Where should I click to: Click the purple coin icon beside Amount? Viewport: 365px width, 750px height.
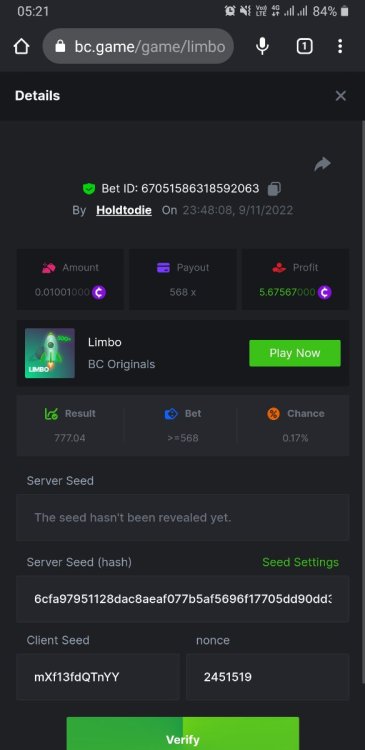[x=99, y=292]
